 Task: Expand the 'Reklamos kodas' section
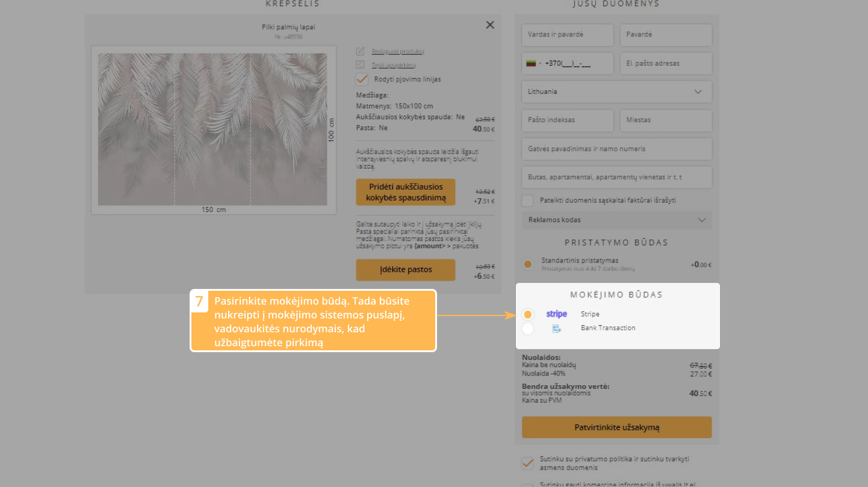tap(616, 220)
